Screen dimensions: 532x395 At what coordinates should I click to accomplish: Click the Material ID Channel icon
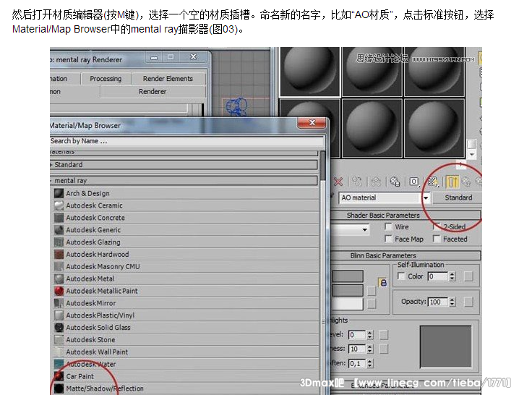(413, 182)
